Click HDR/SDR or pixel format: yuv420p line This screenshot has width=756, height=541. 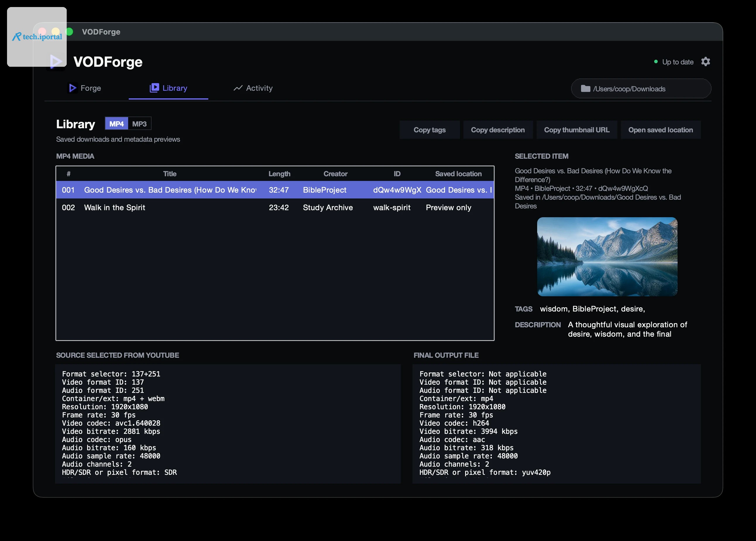coord(485,472)
